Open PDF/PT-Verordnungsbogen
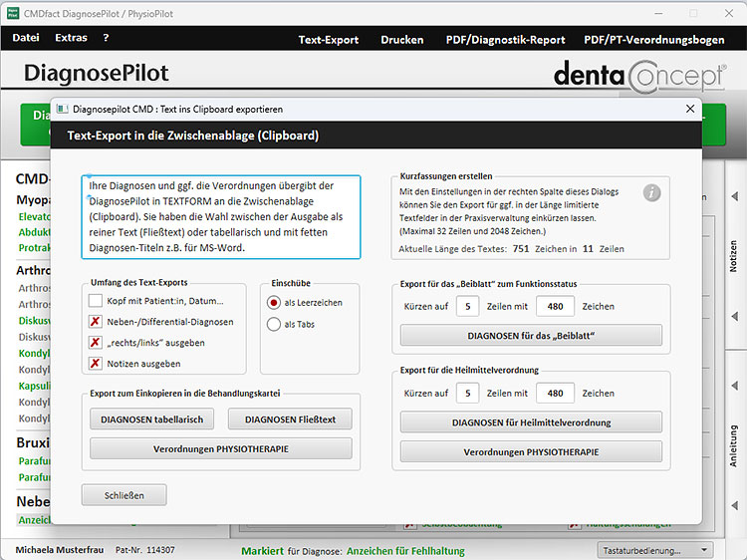This screenshot has width=747, height=560. click(654, 40)
